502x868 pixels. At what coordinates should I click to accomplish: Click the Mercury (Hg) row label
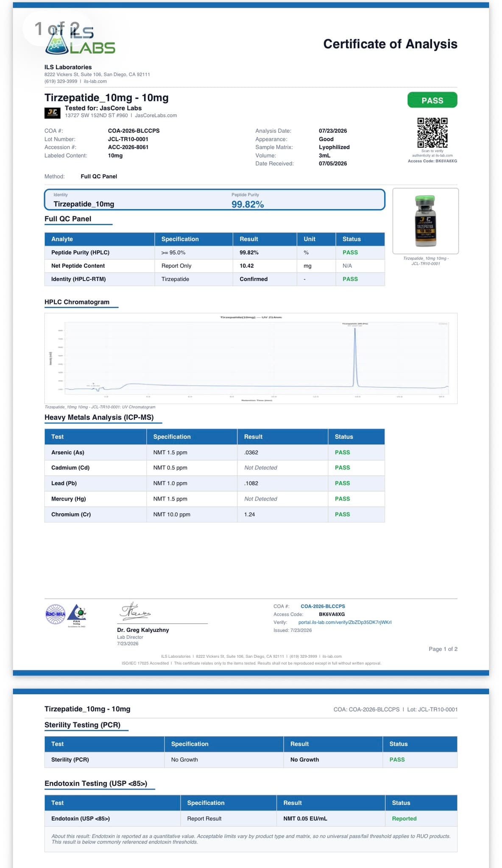(x=69, y=499)
